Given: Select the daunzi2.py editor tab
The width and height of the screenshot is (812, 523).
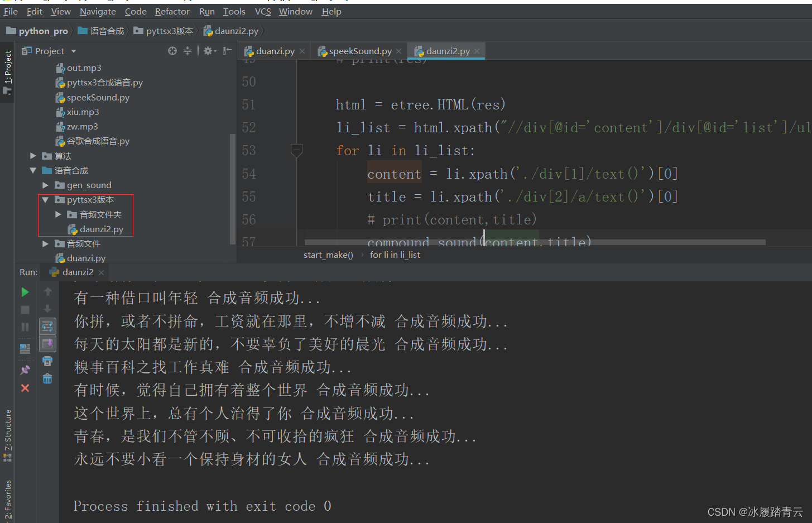Looking at the screenshot, I should pyautogui.click(x=446, y=51).
